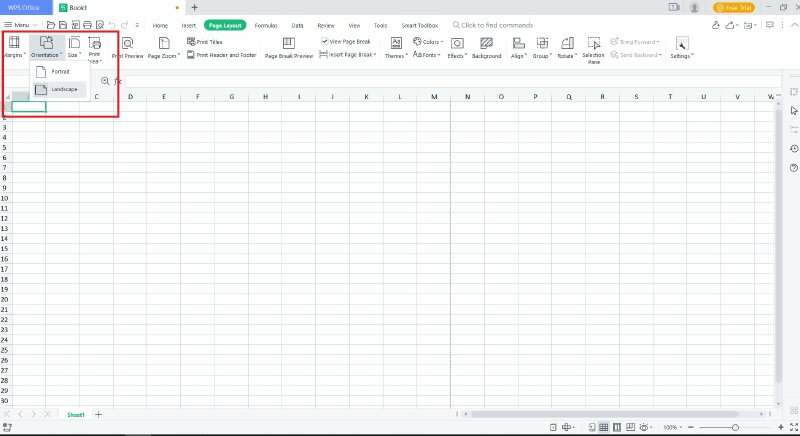The image size is (800, 436).
Task: Click the zoom magnifier beside fx
Action: pyautogui.click(x=105, y=81)
